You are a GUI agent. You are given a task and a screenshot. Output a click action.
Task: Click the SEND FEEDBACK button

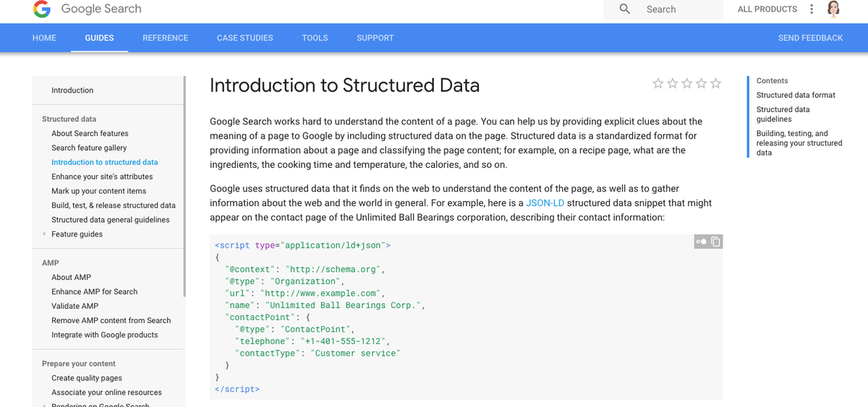(x=810, y=38)
